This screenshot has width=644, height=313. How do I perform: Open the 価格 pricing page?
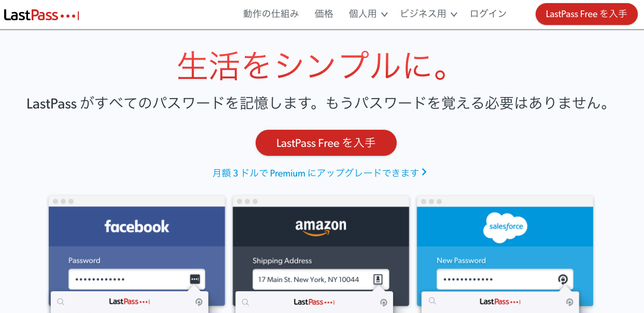(x=324, y=14)
